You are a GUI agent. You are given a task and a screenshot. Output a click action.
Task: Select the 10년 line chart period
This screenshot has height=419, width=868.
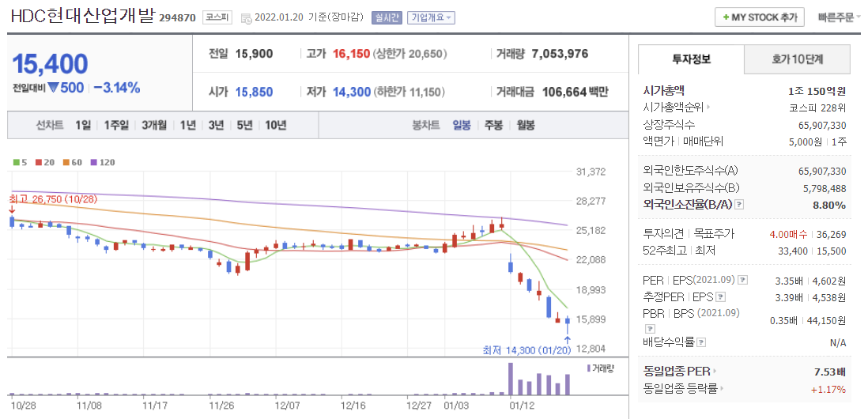tap(275, 126)
